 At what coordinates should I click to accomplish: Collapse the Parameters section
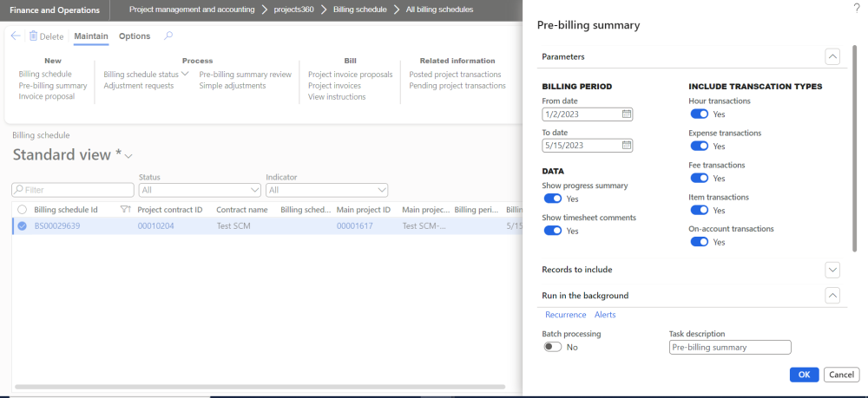click(832, 56)
